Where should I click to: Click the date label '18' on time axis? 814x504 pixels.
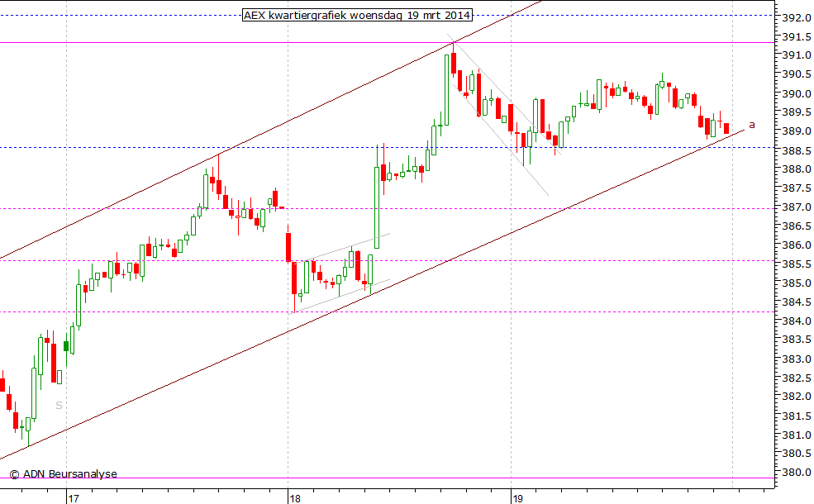point(295,499)
